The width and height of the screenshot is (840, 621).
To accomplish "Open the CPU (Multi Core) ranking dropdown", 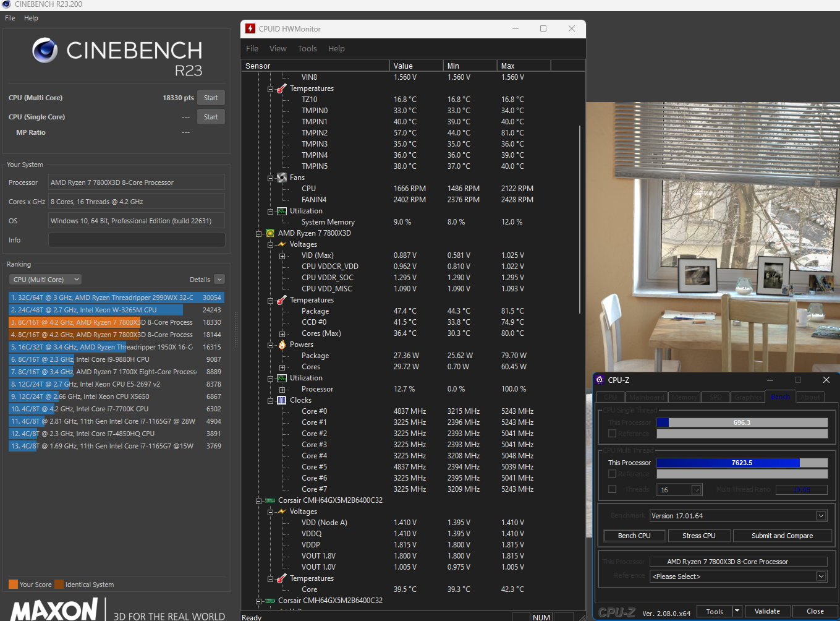I will coord(46,280).
